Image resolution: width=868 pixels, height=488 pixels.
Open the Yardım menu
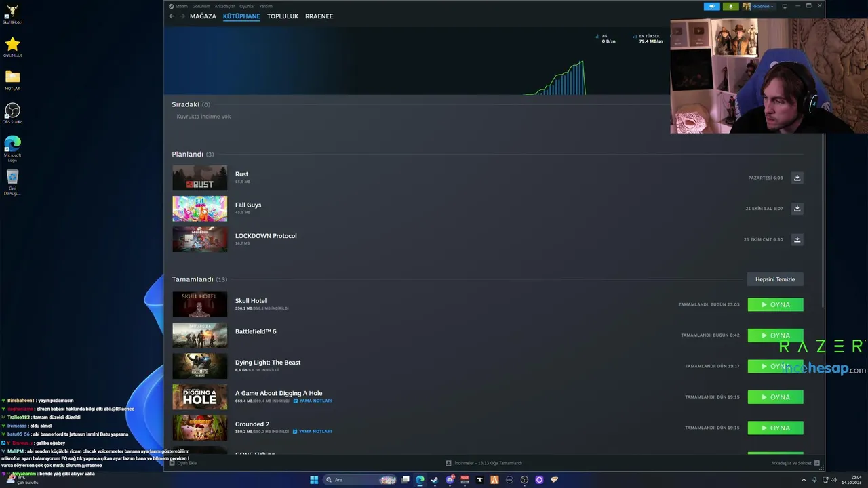click(266, 6)
